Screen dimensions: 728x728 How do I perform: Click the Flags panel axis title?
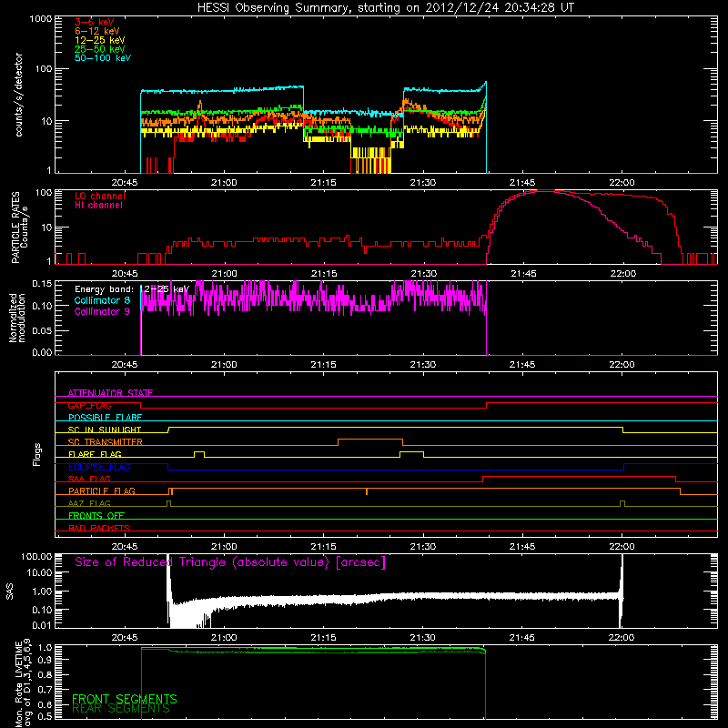[37, 454]
